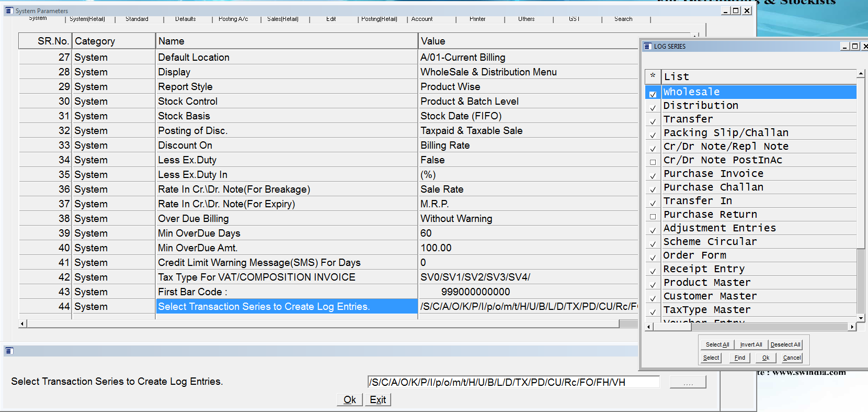The width and height of the screenshot is (868, 412).
Task: Click the Ok button in System Parameters
Action: tap(349, 400)
